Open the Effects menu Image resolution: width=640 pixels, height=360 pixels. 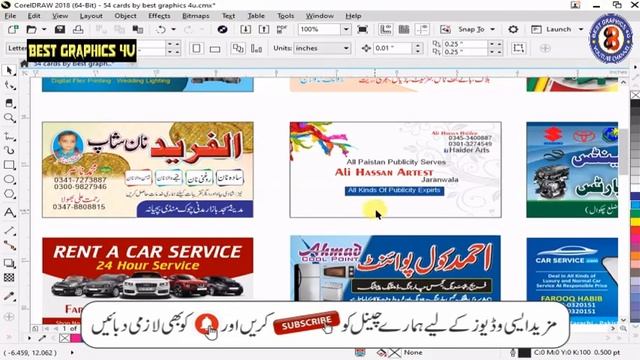tap(159, 16)
